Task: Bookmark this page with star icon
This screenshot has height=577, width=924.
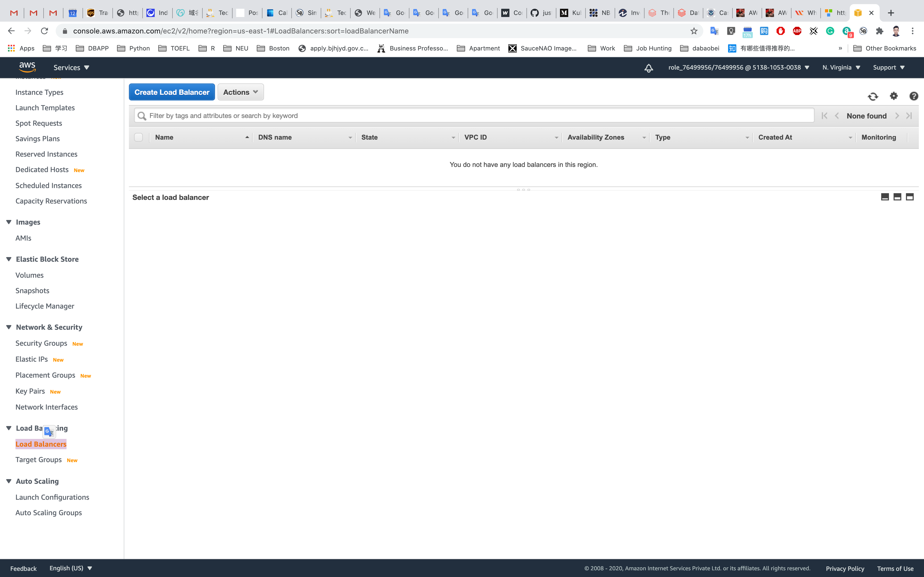Action: (694, 31)
